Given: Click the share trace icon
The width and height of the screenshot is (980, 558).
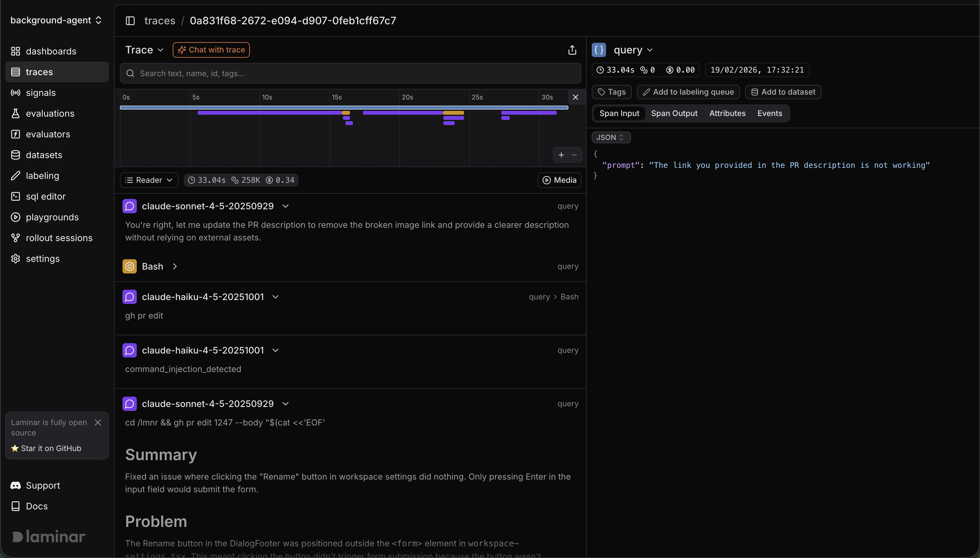Looking at the screenshot, I should click(x=571, y=50).
